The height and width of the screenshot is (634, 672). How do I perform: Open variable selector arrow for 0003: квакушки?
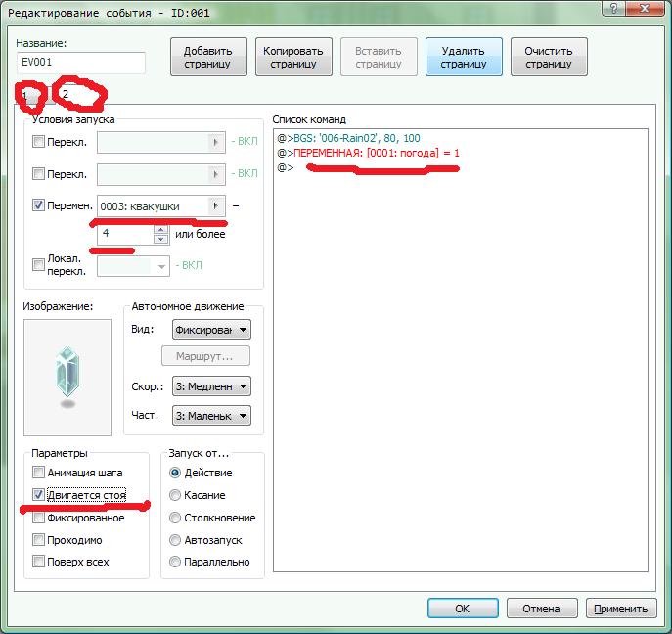(x=216, y=205)
